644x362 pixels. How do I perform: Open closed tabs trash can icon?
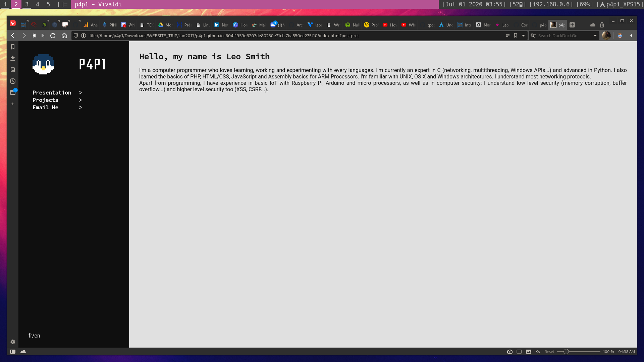click(602, 25)
